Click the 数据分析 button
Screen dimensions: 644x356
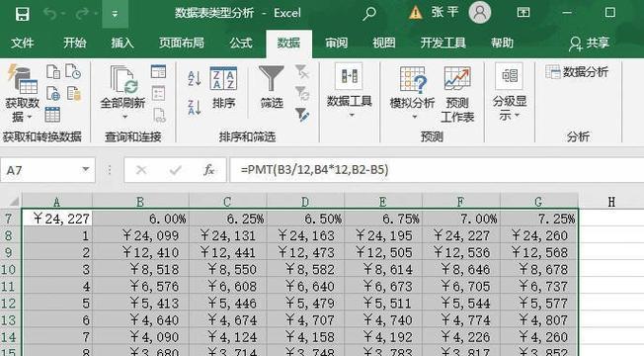pyautogui.click(x=577, y=72)
